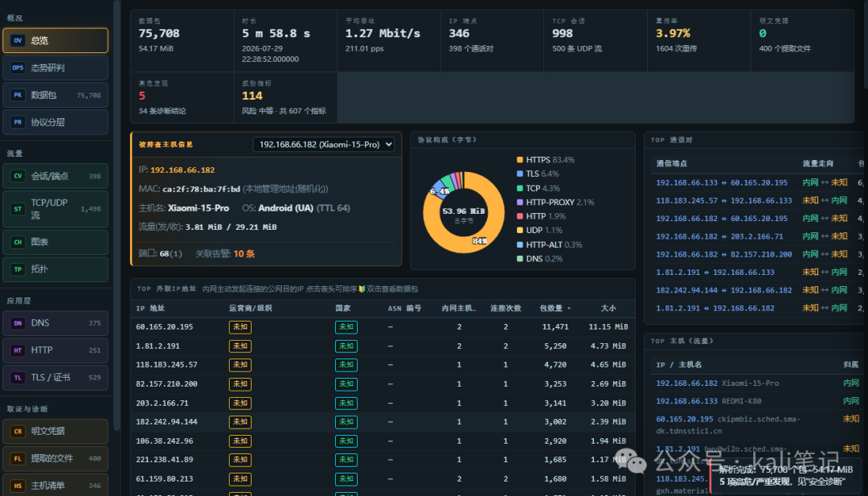
Task: Sort table by 运营商/组织 column header
Action: click(250, 309)
